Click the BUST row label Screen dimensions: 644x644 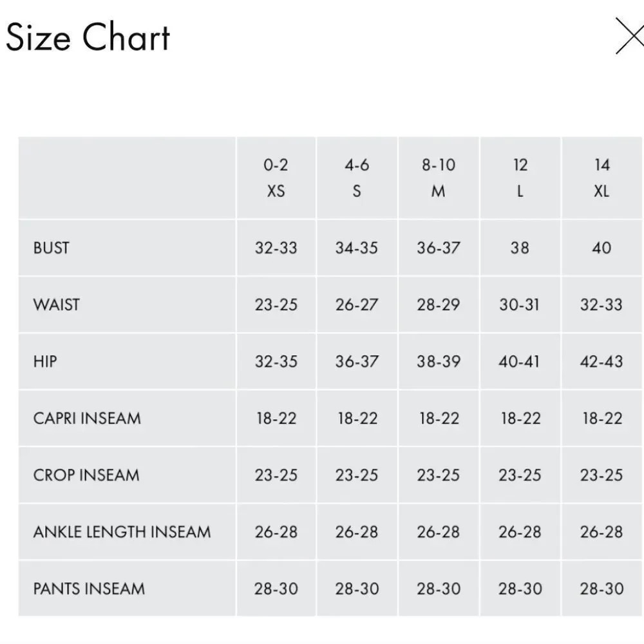coord(50,247)
